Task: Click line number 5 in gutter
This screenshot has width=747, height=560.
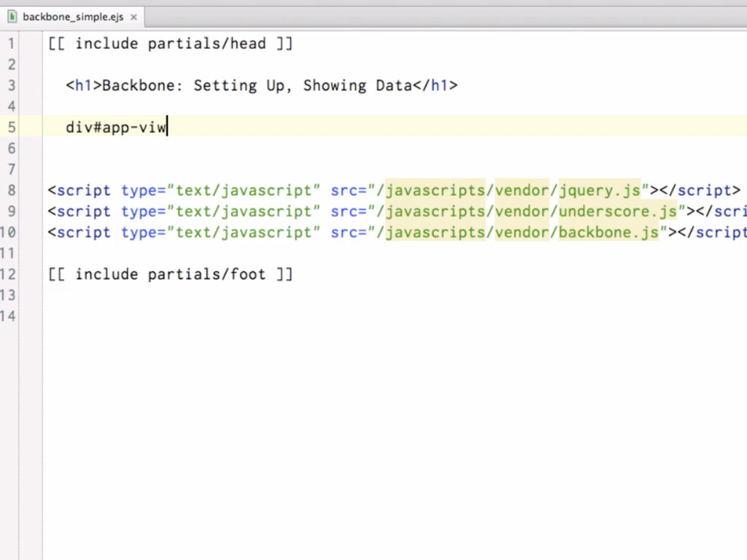Action: click(12, 128)
